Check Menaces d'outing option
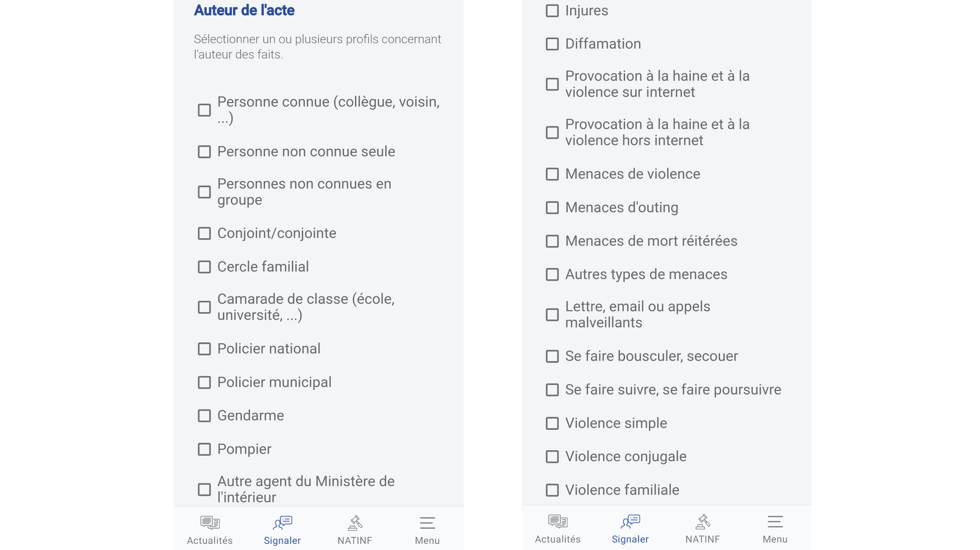980x550 pixels. (552, 207)
